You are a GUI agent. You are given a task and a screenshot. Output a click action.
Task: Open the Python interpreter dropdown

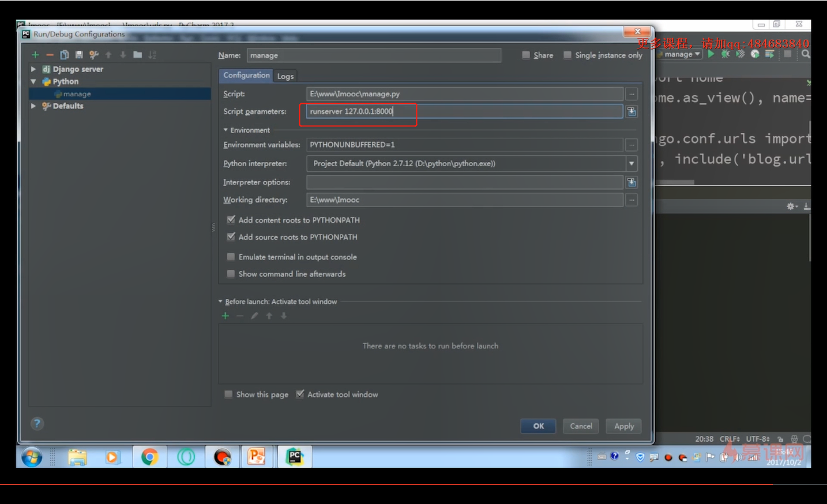(x=632, y=164)
